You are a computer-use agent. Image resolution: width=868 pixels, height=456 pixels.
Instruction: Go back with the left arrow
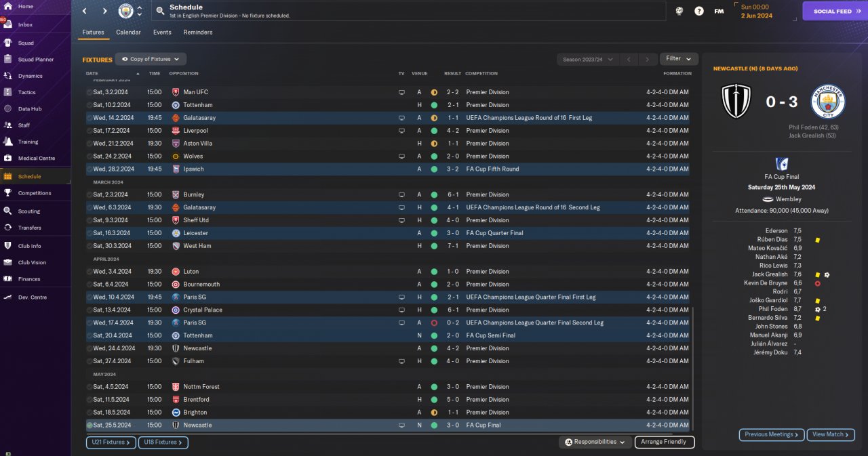85,11
